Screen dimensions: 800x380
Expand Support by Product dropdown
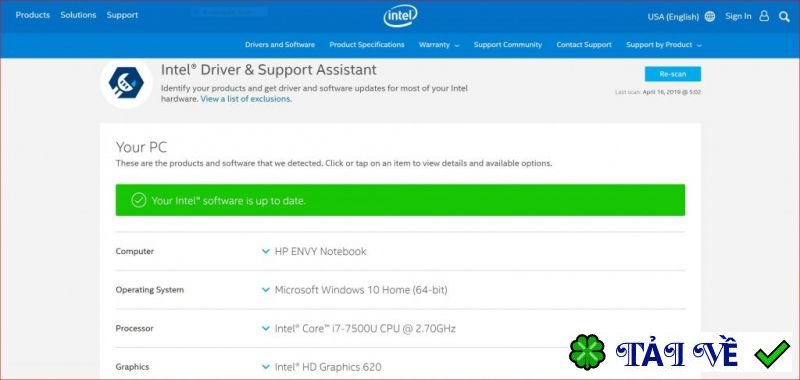[664, 45]
